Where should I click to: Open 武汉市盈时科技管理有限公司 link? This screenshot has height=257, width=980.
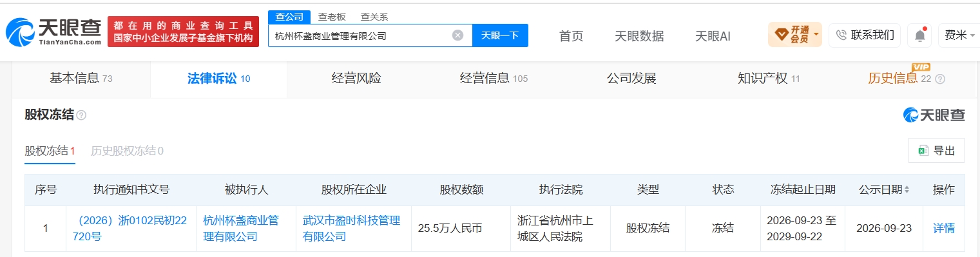352,228
